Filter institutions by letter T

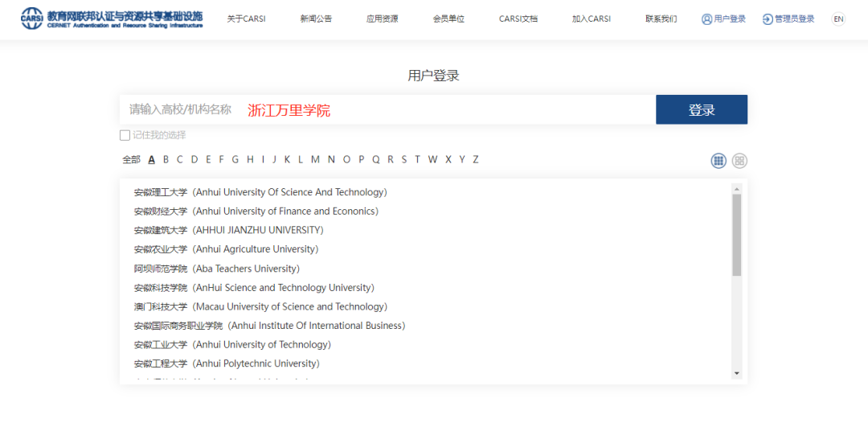tap(417, 159)
